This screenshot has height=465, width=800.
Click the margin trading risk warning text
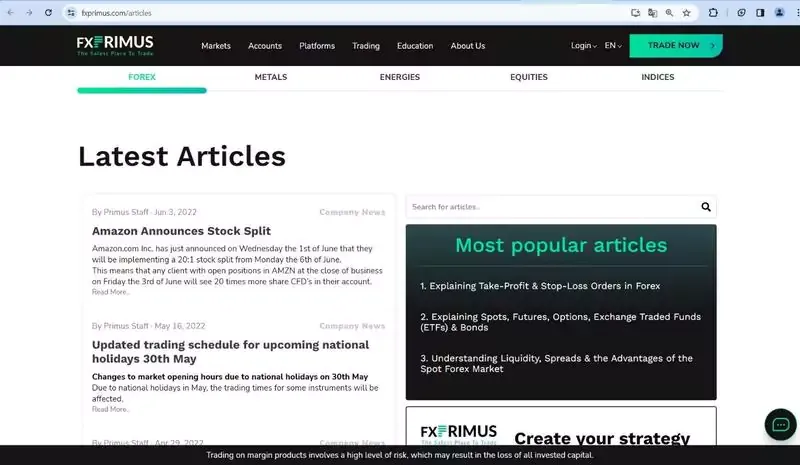point(400,455)
